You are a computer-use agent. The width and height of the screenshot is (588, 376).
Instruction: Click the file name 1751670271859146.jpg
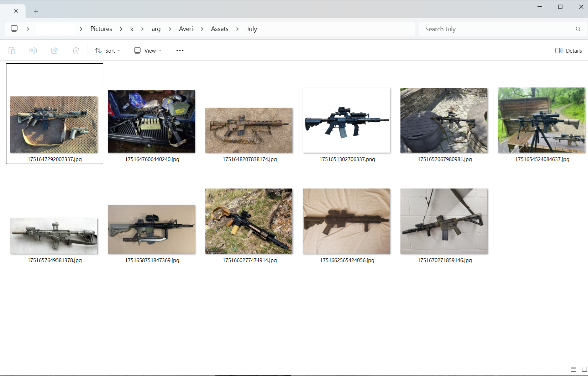445,260
